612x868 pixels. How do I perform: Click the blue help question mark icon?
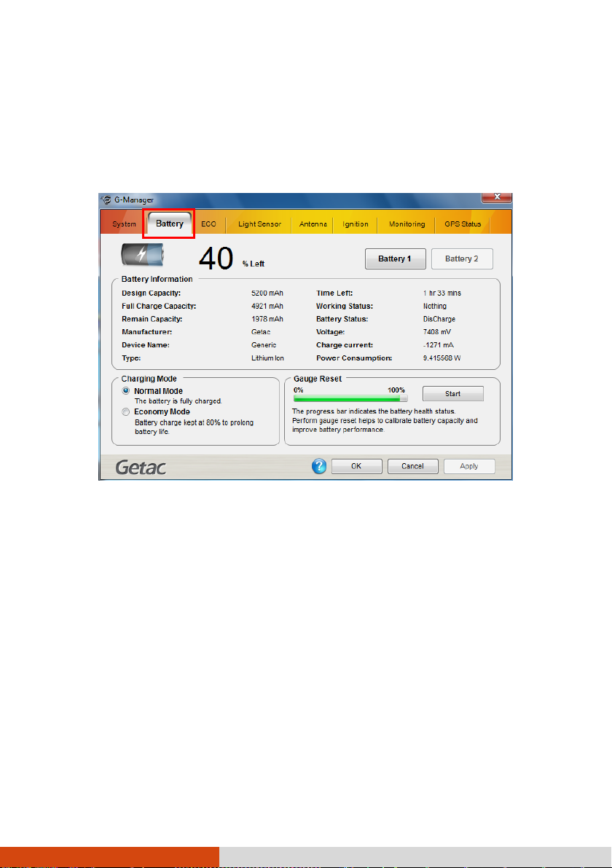(319, 466)
